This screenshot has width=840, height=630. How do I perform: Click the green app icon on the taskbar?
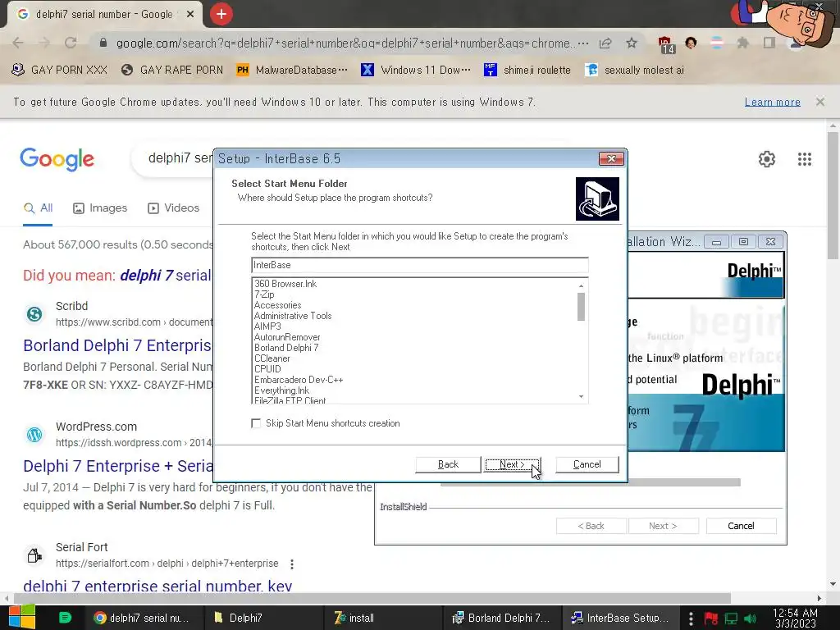click(x=65, y=618)
